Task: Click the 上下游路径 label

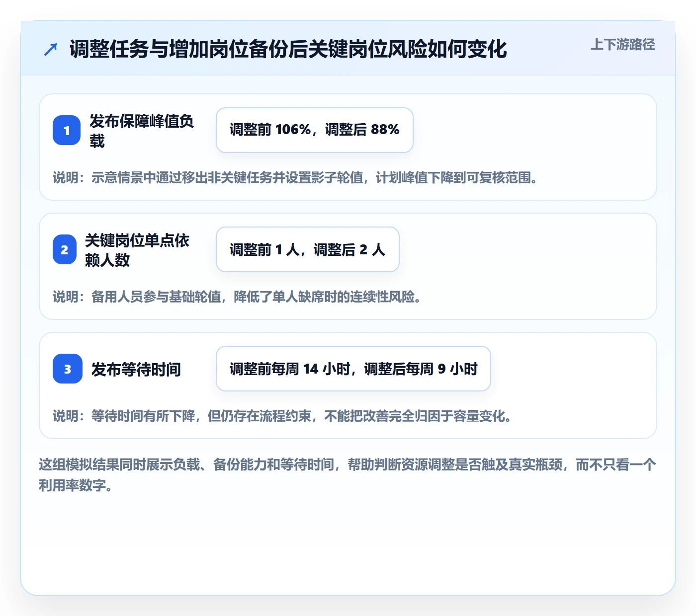Action: (x=623, y=45)
